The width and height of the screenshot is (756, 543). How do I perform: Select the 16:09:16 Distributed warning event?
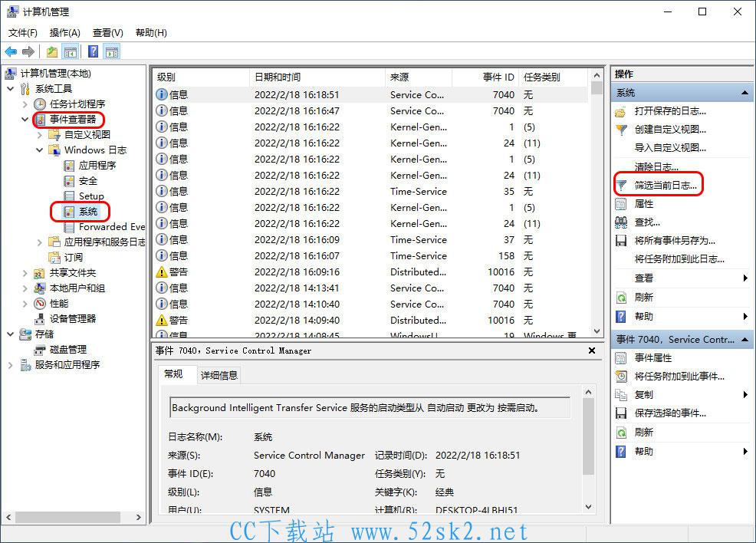371,272
